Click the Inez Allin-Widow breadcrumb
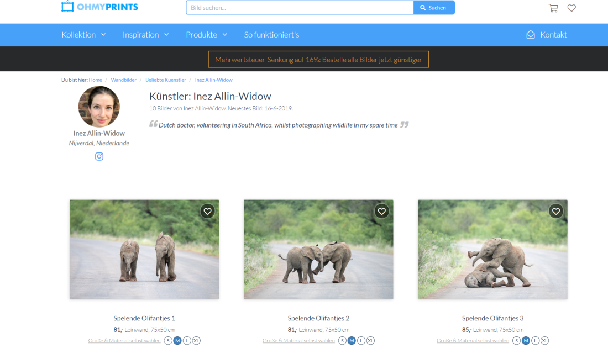Image resolution: width=608 pixels, height=364 pixels. (214, 80)
